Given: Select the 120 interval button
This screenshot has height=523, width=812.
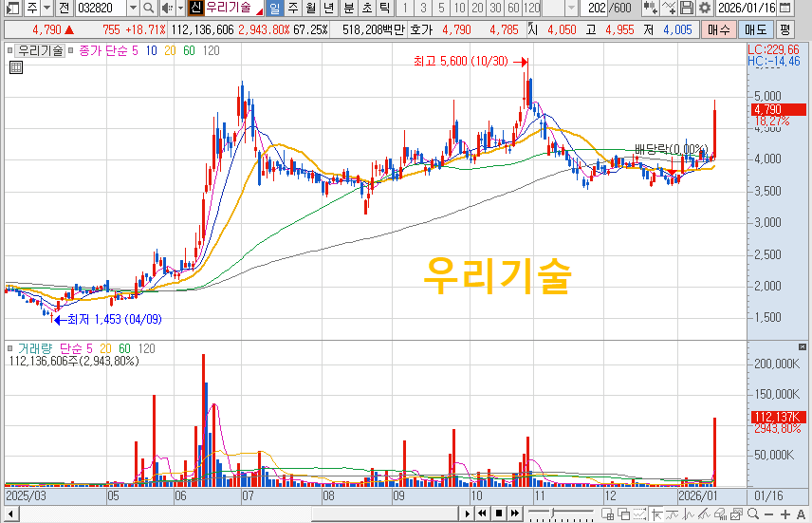Looking at the screenshot, I should tap(532, 8).
